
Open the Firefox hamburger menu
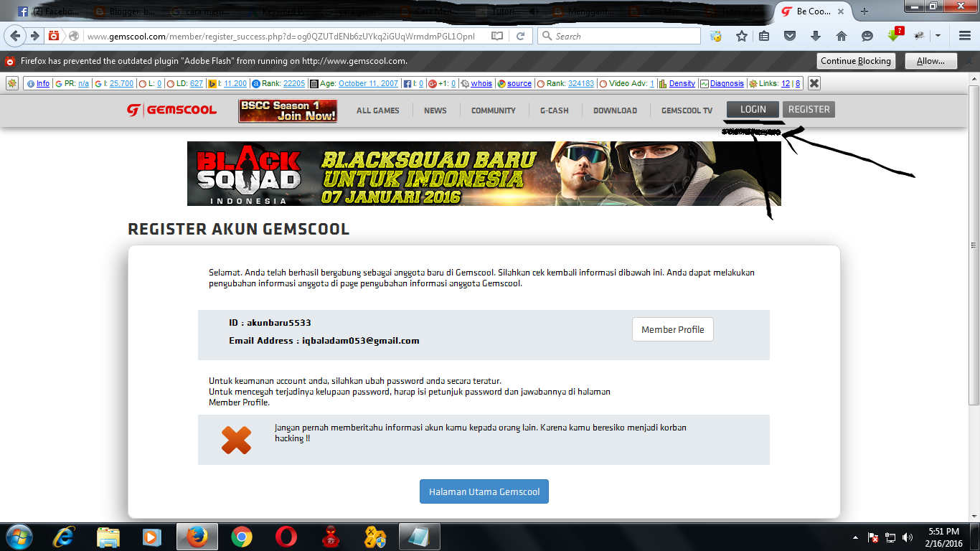coord(965,36)
